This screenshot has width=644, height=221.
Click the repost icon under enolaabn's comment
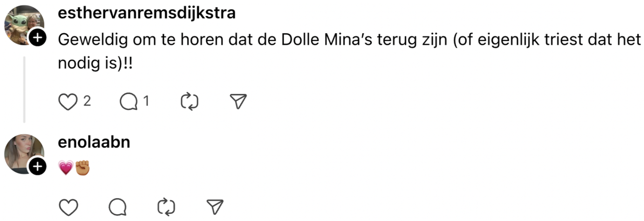click(x=166, y=206)
